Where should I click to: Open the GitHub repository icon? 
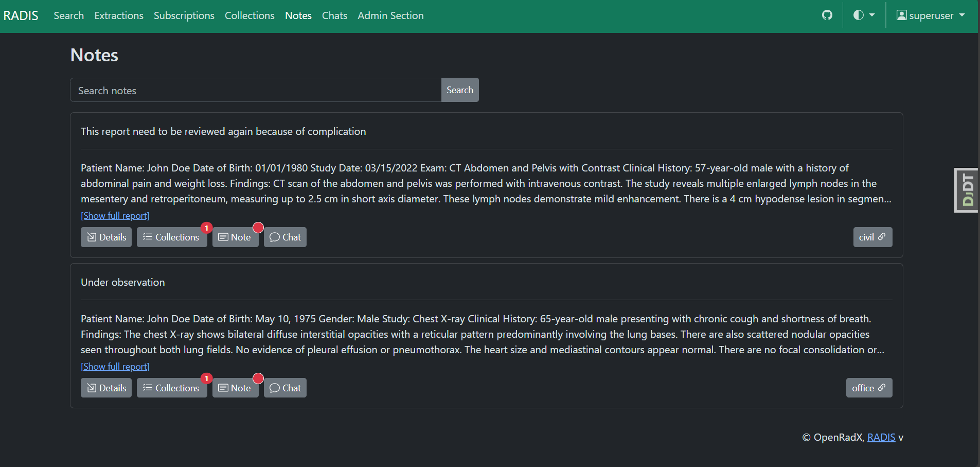827,15
